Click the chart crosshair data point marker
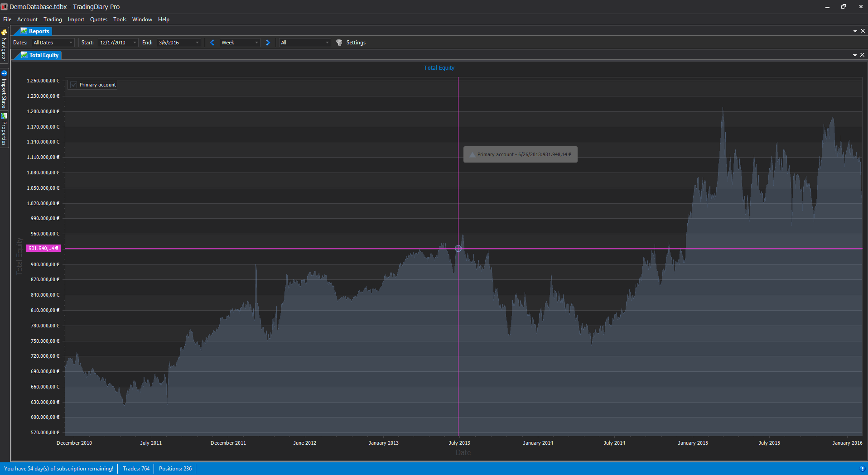Screen dimensions: 868x475 click(458, 249)
